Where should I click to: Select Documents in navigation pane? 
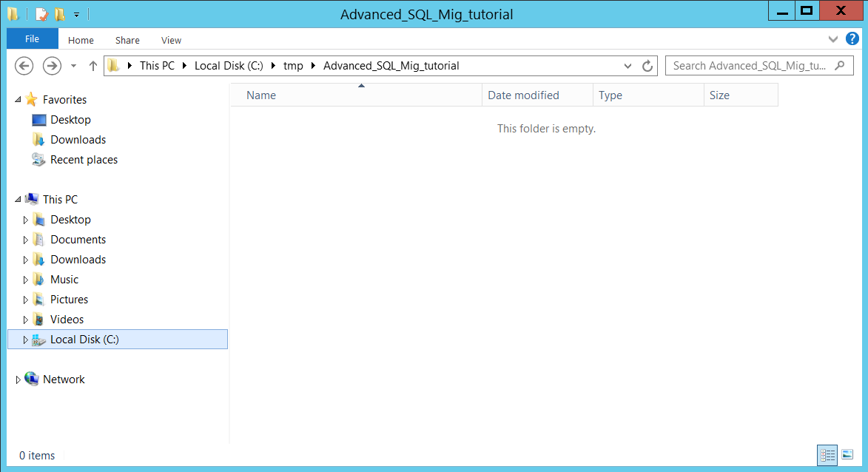(78, 240)
